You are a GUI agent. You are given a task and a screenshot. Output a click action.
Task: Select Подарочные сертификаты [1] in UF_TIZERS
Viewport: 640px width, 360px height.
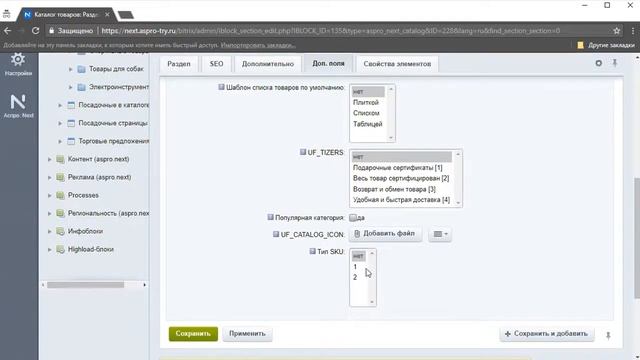(398, 168)
